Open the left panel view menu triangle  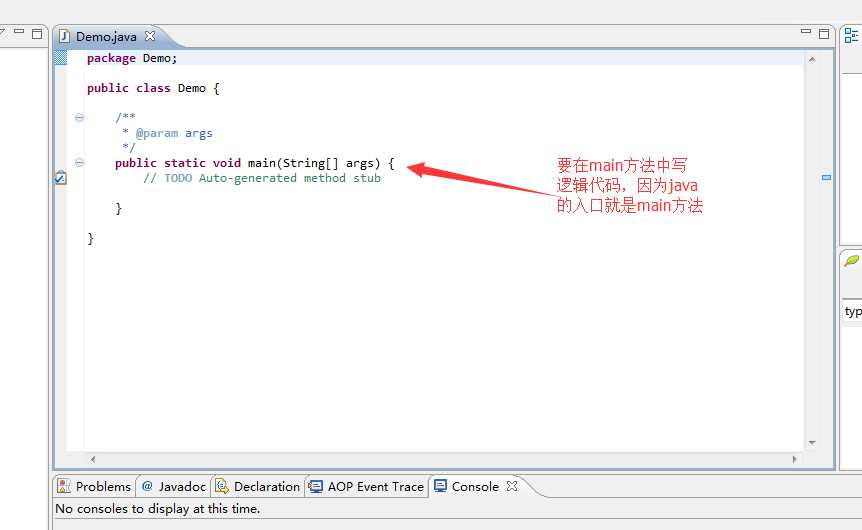click(x=2, y=33)
